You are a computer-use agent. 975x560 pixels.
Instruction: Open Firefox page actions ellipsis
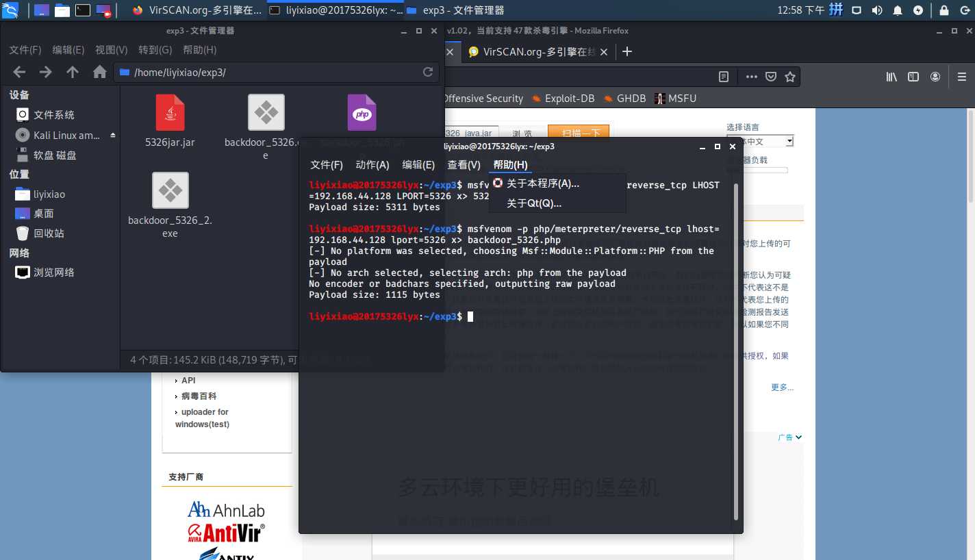751,77
